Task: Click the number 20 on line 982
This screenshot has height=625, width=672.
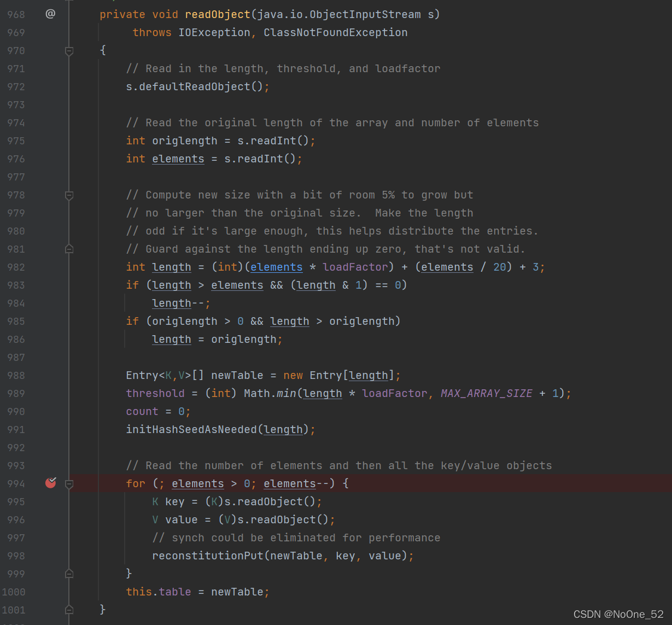Action: coord(500,267)
